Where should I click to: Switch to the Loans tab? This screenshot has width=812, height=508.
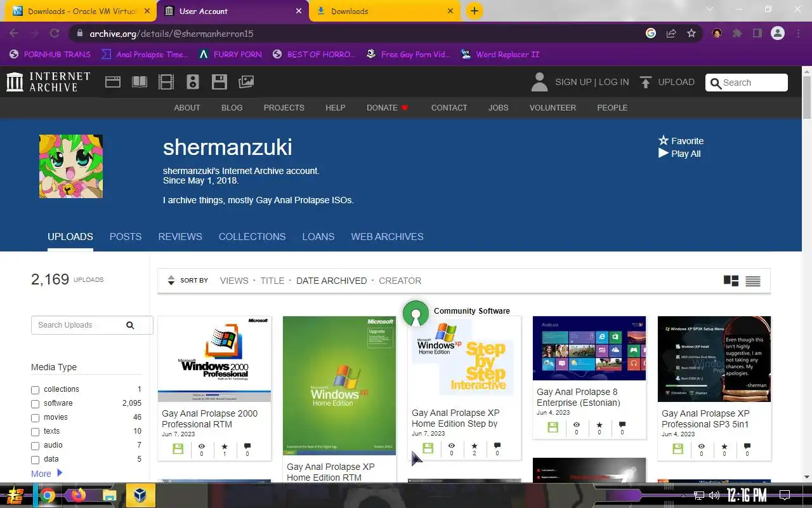click(318, 236)
